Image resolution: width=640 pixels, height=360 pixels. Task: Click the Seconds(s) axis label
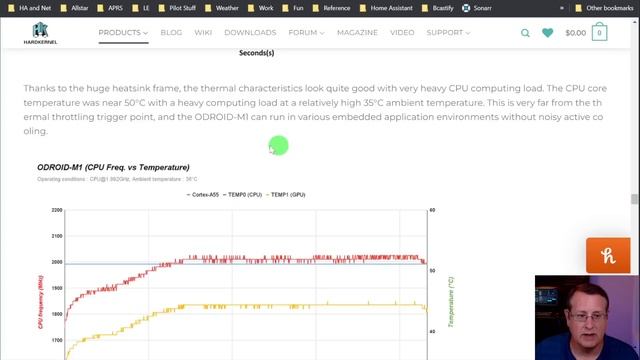(256, 53)
